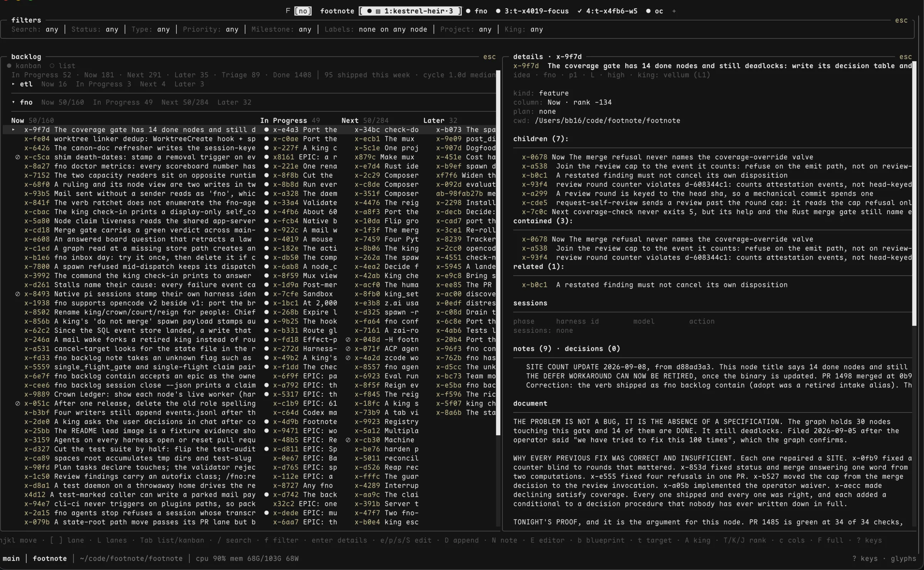Click the blocked icon beside x-051c
This screenshot has width=924, height=570.
[x=18, y=404]
